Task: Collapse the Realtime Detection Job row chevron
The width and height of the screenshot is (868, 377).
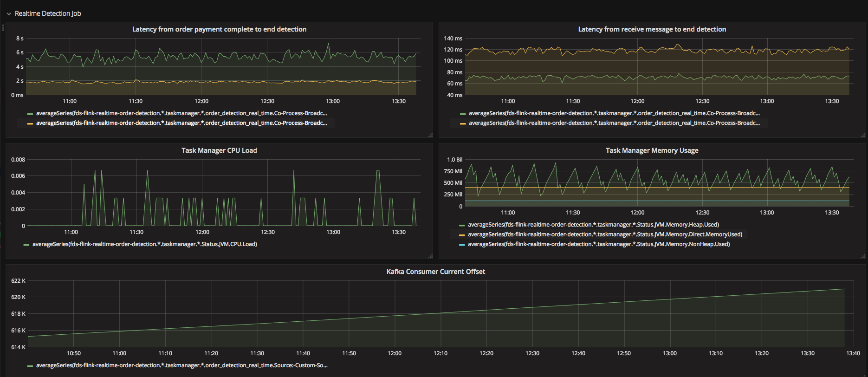Action: click(x=9, y=14)
